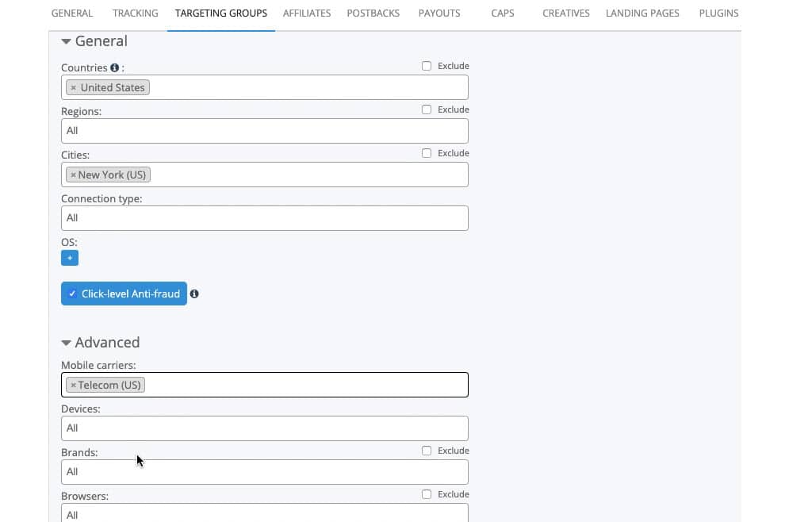Add an OS with plus button
Image resolution: width=812 pixels, height=522 pixels.
70,258
